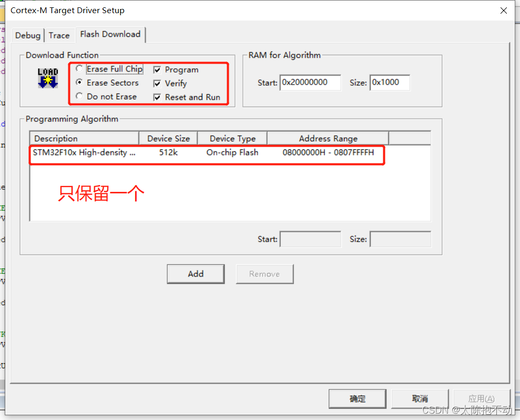Click the Add algorithm button
Image resolution: width=520 pixels, height=420 pixels.
tap(196, 274)
